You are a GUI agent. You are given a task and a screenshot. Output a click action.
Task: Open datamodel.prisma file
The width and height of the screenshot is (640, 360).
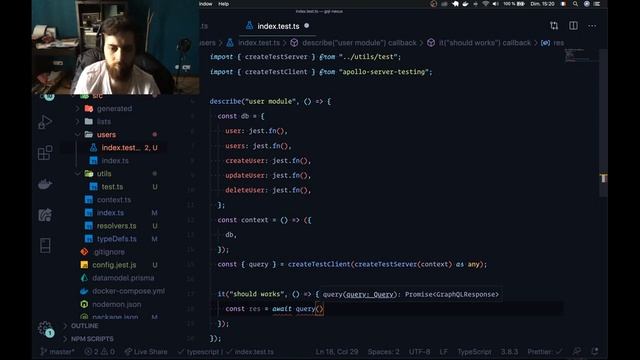click(123, 278)
